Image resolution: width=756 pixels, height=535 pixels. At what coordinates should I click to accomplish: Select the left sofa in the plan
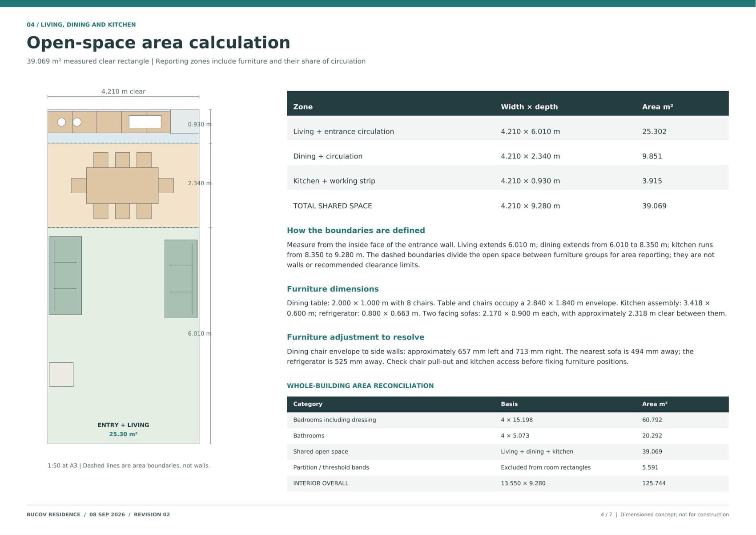pos(65,276)
